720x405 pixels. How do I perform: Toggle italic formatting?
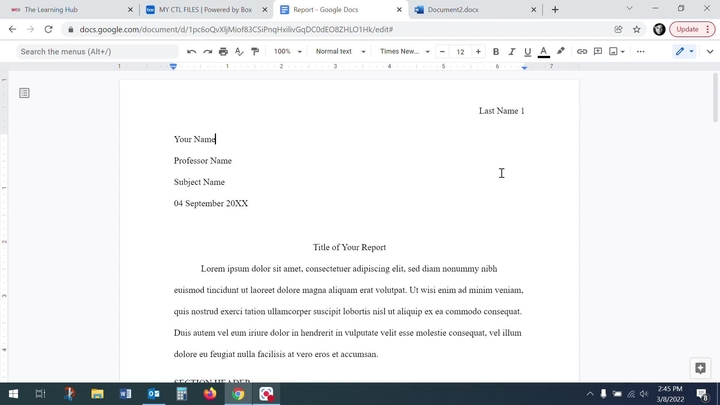click(512, 51)
